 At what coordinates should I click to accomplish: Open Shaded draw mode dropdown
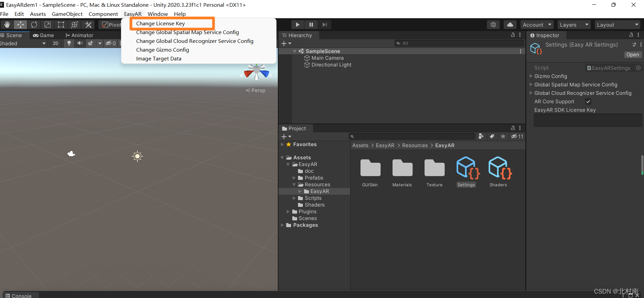[23, 43]
